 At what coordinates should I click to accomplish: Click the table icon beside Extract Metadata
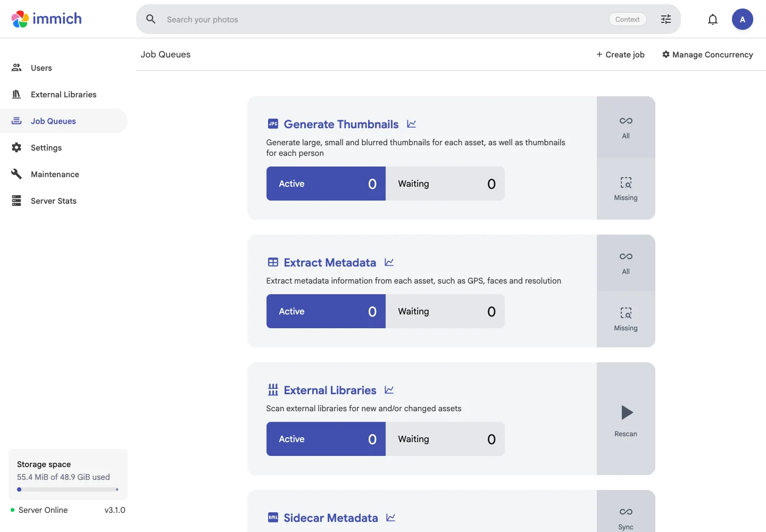coord(273,262)
